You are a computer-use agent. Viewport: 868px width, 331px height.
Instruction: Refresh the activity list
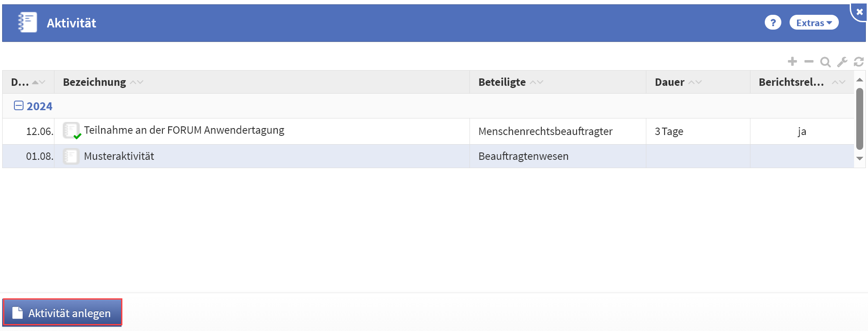coord(858,62)
